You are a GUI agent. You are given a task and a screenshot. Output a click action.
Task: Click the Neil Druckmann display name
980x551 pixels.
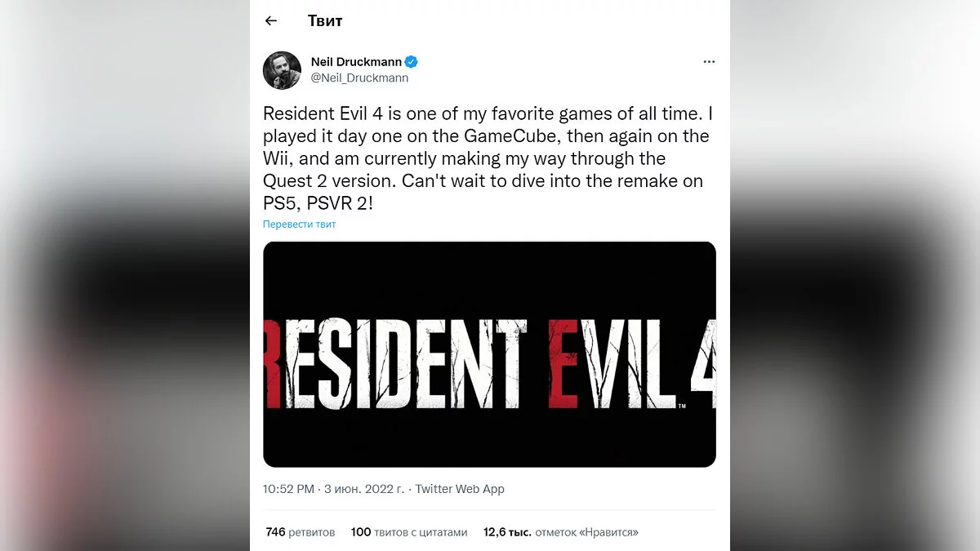tap(357, 62)
